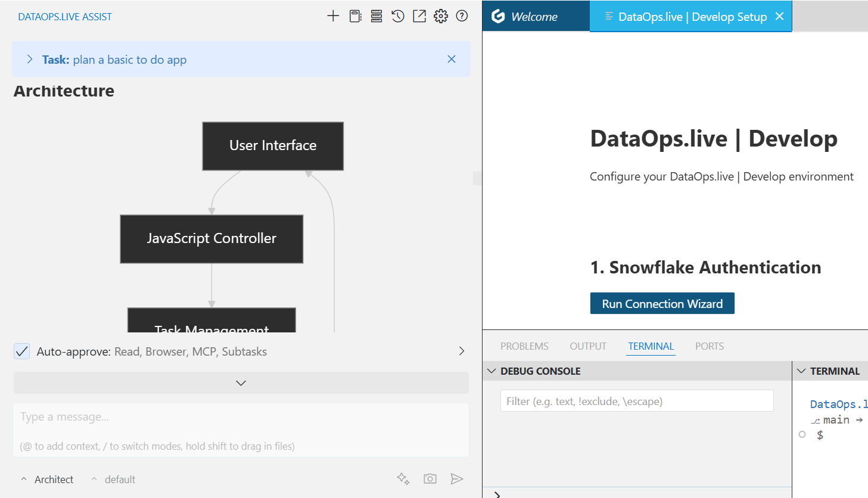The height and width of the screenshot is (498, 868).
Task: Toggle the Auto-approve checkbox
Action: pos(21,351)
